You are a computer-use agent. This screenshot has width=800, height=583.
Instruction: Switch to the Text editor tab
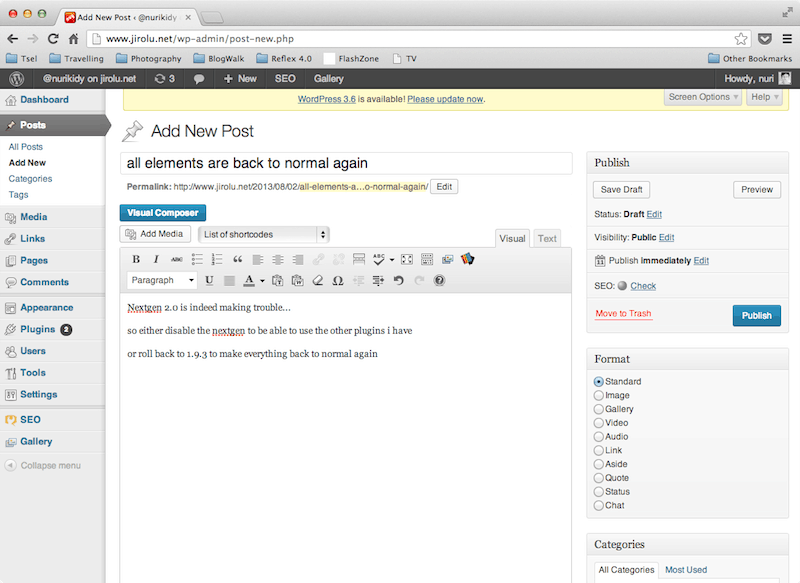tap(547, 239)
